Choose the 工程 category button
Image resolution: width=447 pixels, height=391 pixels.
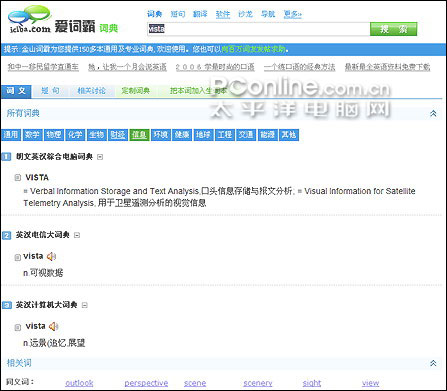224,135
